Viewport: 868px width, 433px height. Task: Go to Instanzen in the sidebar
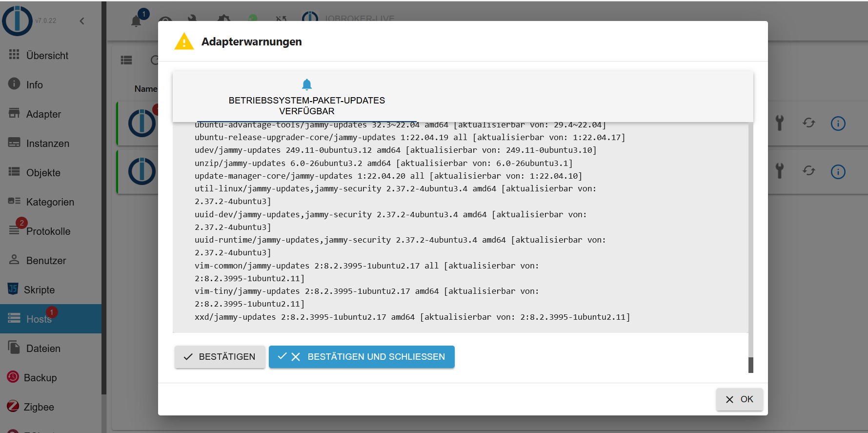click(x=47, y=143)
